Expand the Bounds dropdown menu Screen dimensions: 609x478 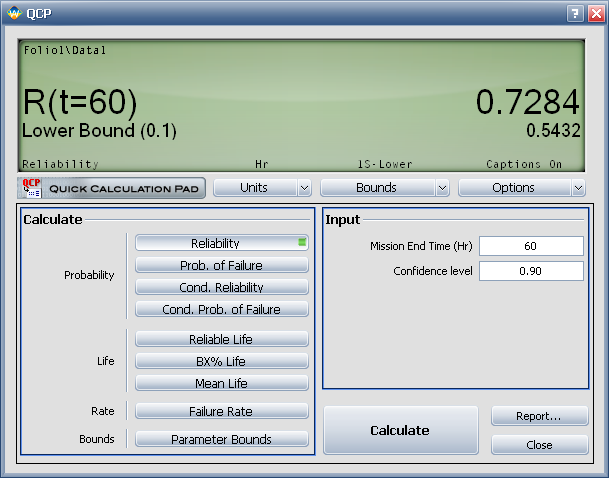point(384,187)
